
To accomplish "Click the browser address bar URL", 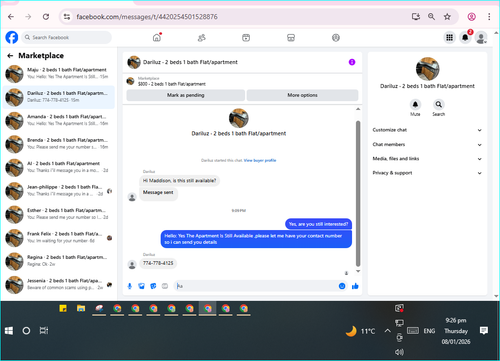I will tap(147, 17).
